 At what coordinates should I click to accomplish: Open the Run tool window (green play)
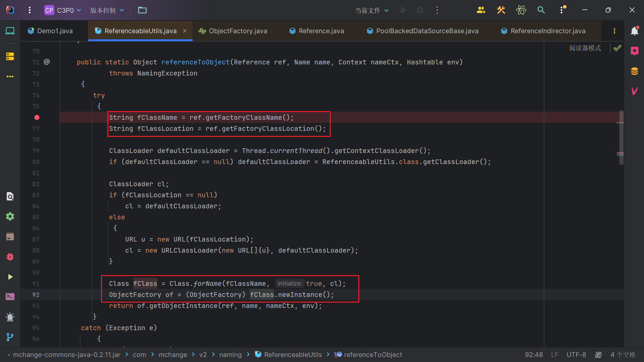coord(10,277)
